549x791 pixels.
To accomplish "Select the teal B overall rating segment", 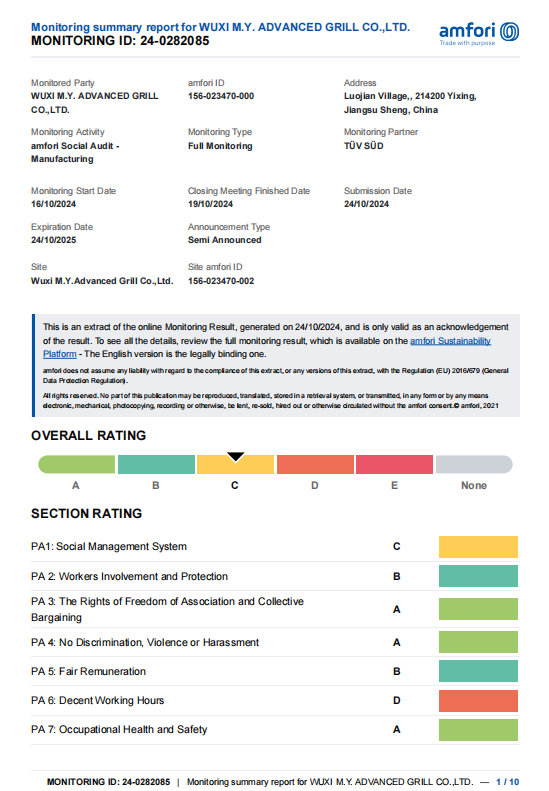I will click(156, 464).
